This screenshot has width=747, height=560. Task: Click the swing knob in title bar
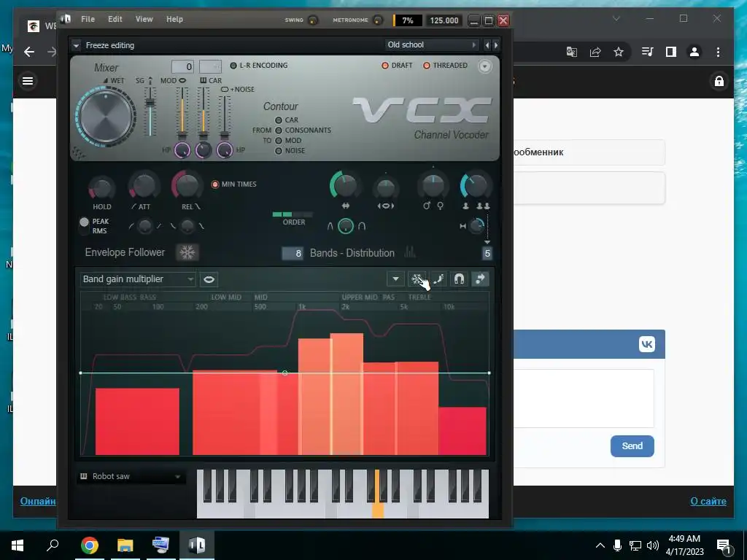312,20
